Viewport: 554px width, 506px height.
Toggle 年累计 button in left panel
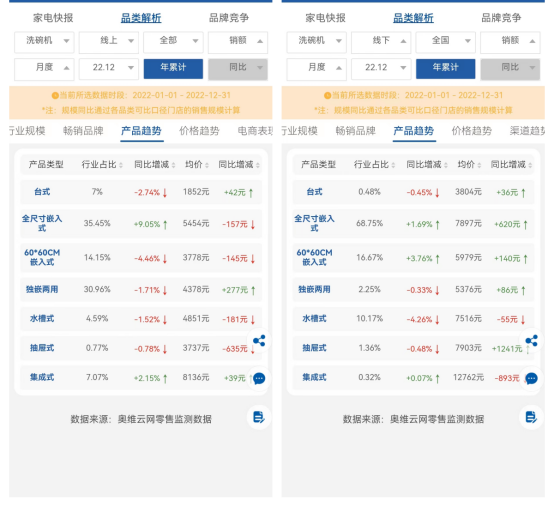(173, 69)
